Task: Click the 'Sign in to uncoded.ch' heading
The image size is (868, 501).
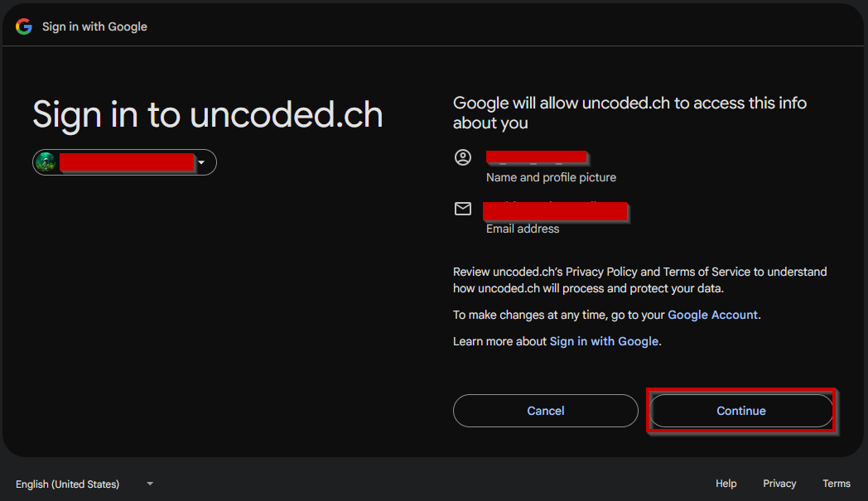Action: tap(207, 114)
